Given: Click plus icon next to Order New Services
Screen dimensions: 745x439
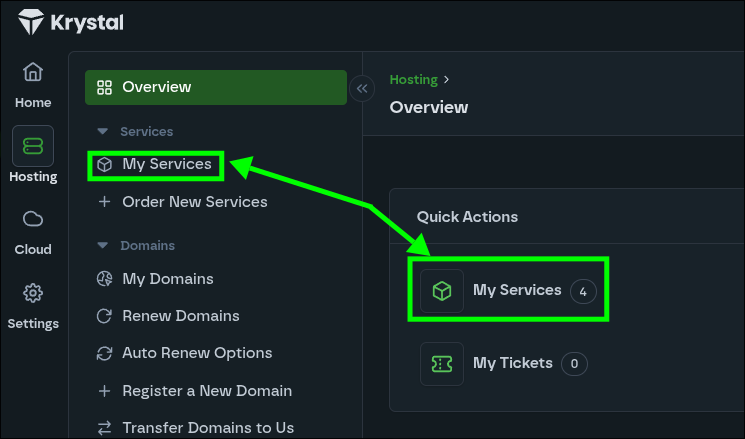Looking at the screenshot, I should pos(104,202).
